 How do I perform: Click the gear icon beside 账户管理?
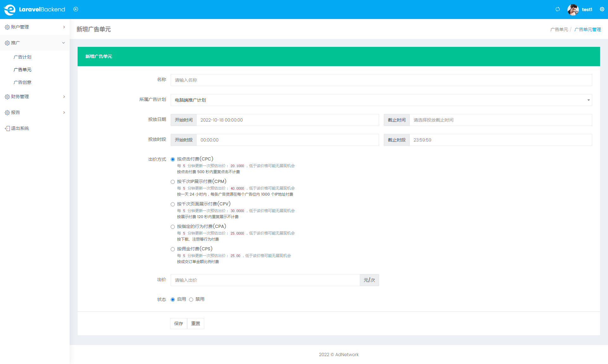[7, 27]
